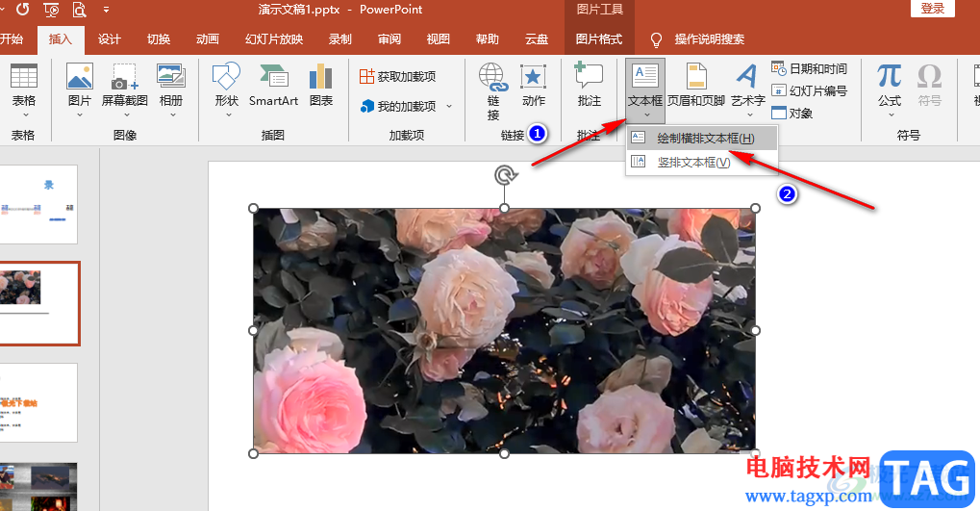
Task: Click the Link (链接) icon
Action: click(493, 76)
